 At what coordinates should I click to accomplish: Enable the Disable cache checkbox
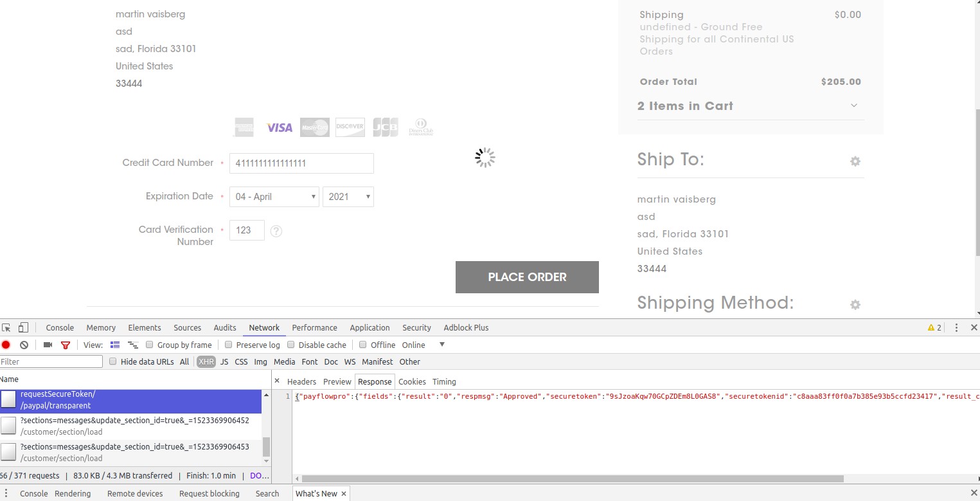click(x=291, y=345)
